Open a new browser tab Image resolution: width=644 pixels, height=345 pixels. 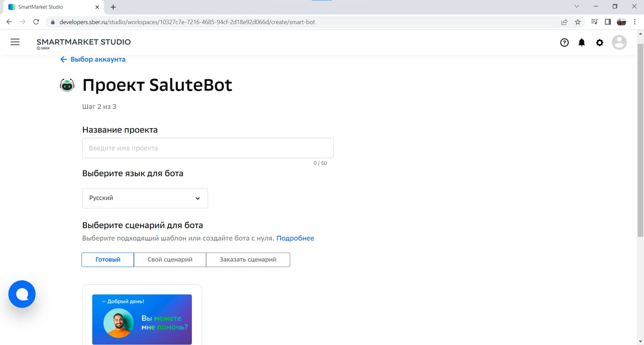coord(113,7)
